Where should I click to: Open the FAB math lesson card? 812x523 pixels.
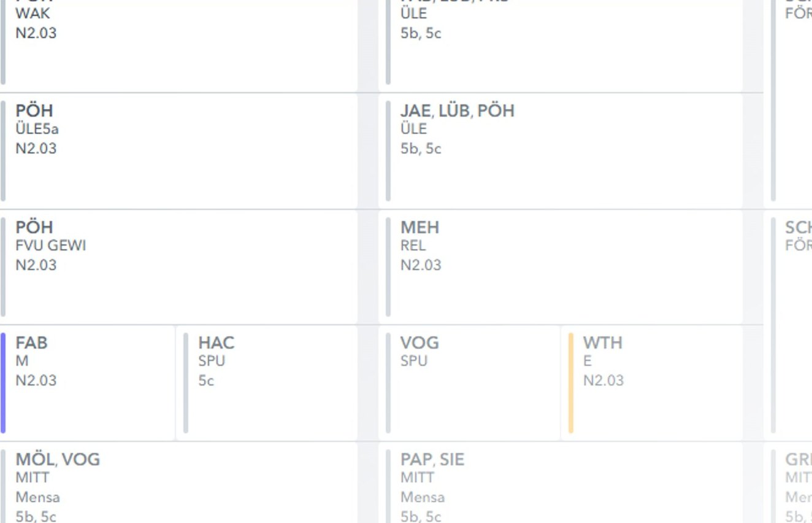pyautogui.click(x=89, y=383)
